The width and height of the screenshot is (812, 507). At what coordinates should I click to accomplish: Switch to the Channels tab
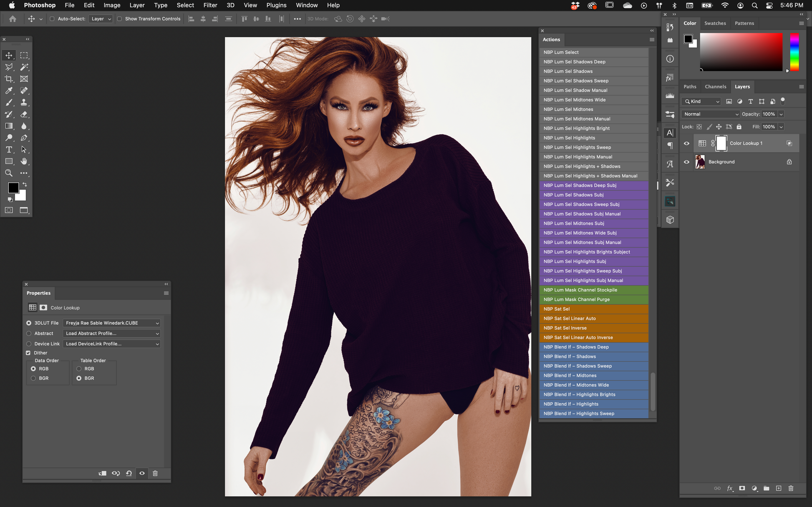716,87
